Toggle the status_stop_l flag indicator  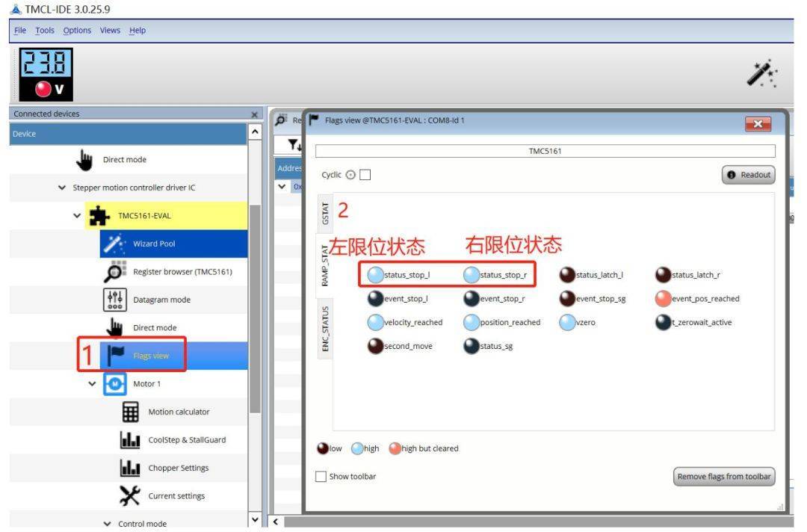point(375,275)
